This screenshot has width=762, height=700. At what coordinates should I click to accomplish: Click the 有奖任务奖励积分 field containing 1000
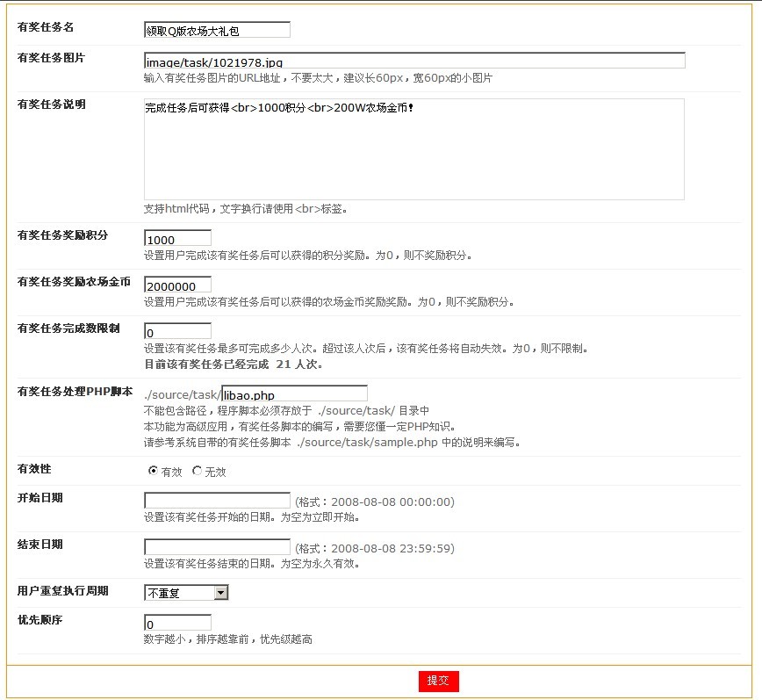point(178,238)
